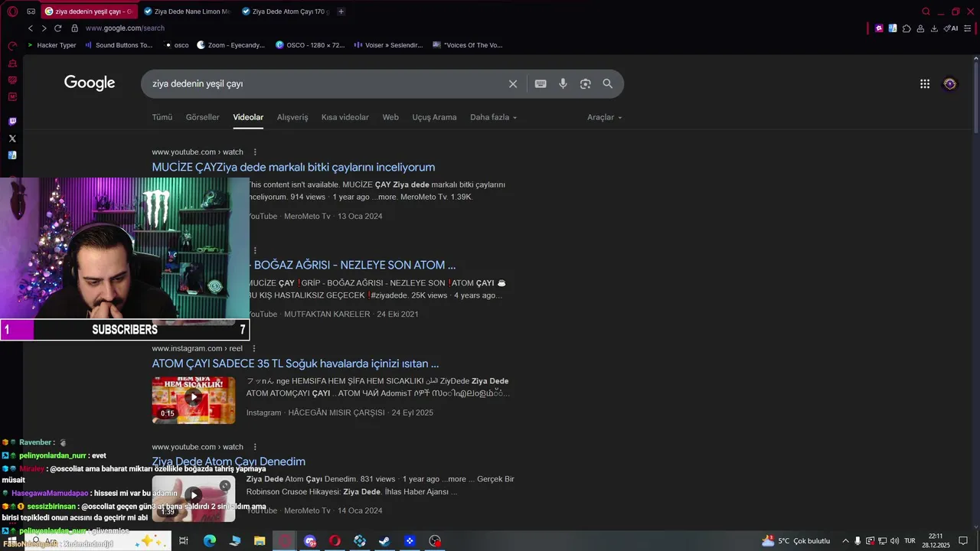This screenshot has height=551, width=980.
Task: Expand the Araçlar tools dropdown
Action: 604,117
